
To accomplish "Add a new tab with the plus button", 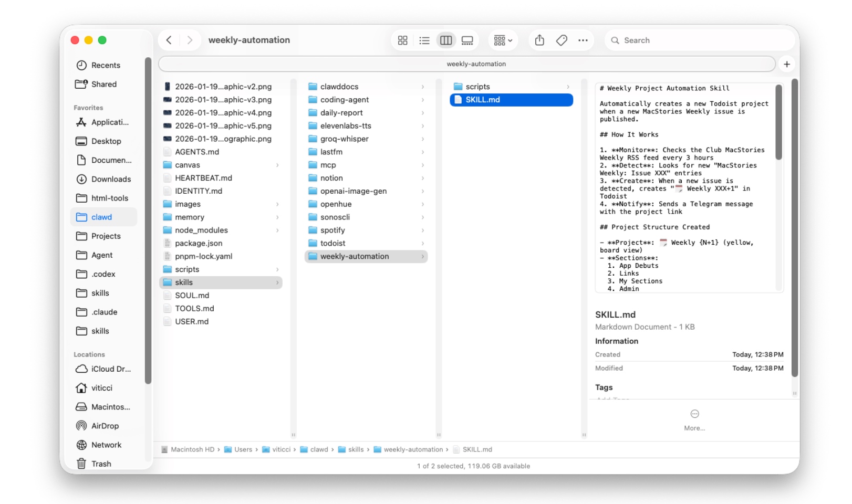I will tap(787, 64).
